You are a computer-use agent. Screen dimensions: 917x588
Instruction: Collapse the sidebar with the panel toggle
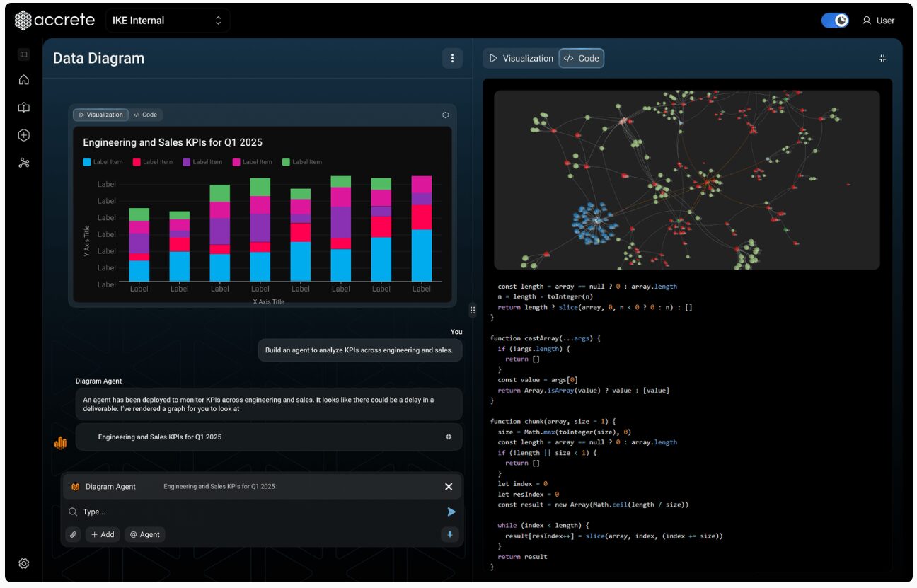[x=23, y=54]
